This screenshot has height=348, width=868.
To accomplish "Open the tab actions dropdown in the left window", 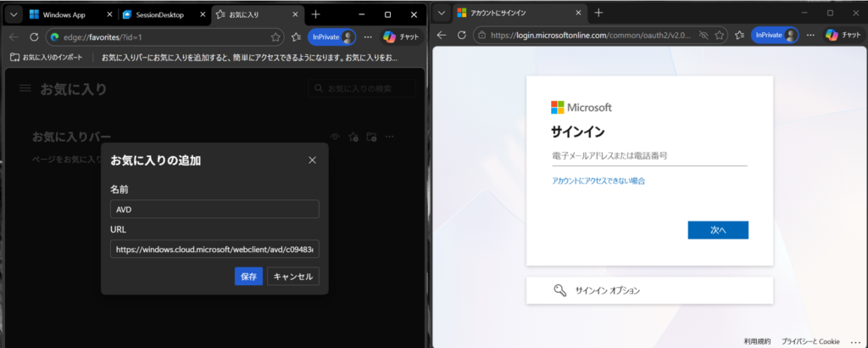I will pos(14,14).
